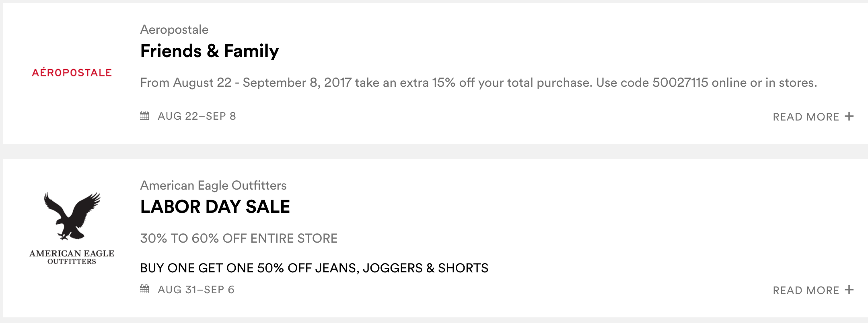
Task: Expand Aeropostale deal with plus icon
Action: 849,116
